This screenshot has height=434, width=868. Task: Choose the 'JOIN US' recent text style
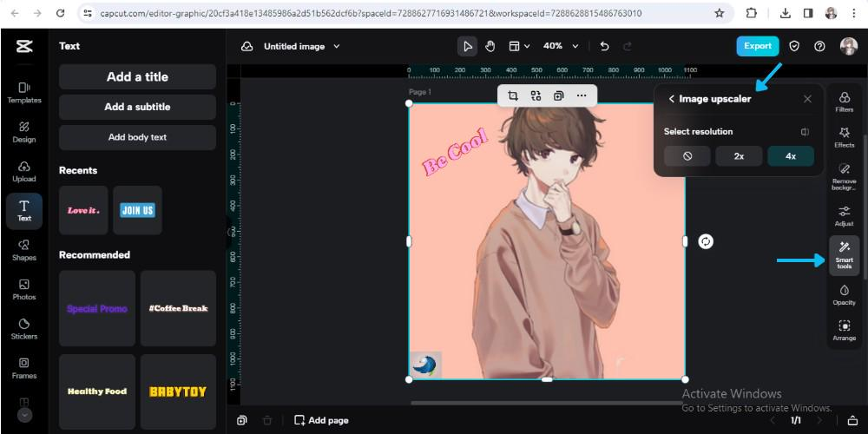point(137,210)
